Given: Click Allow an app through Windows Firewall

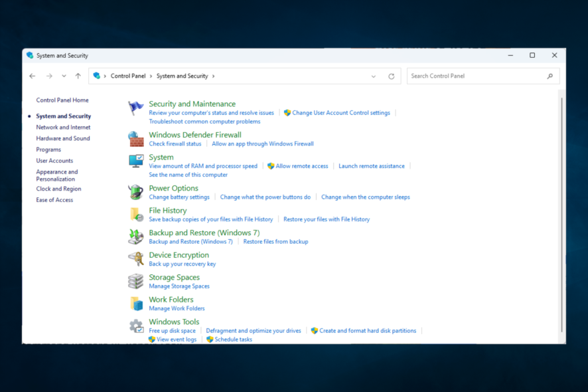Looking at the screenshot, I should pos(263,144).
